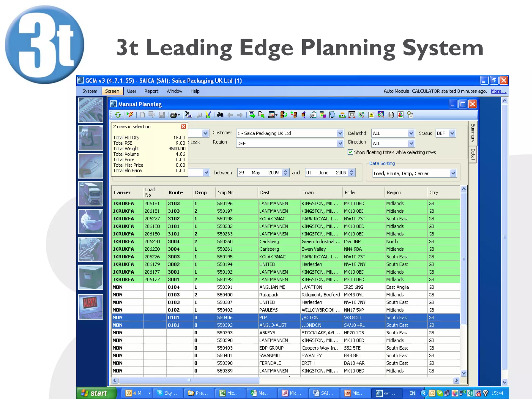Open the ALERT computer sidebar icon
532x399 pixels.
[x=91, y=307]
